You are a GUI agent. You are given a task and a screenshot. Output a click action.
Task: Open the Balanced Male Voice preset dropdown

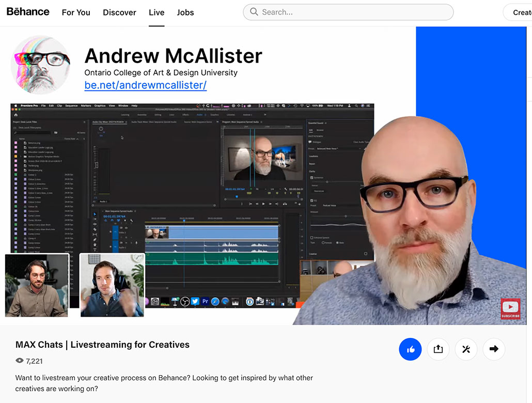tap(339, 149)
